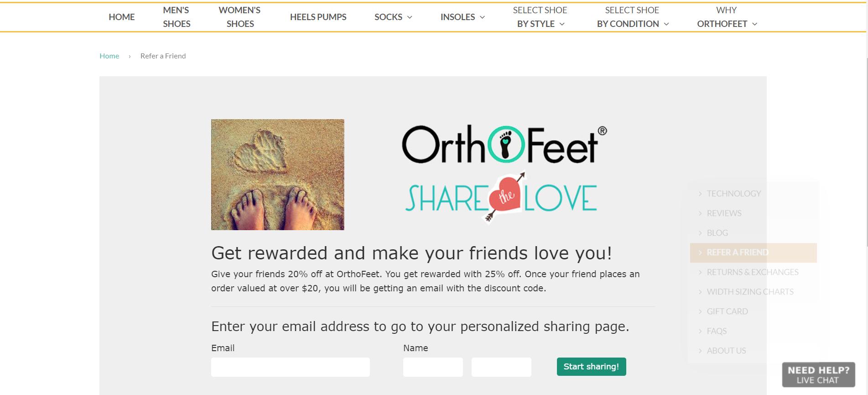
Task: Click the Start sharing! button
Action: (x=591, y=367)
